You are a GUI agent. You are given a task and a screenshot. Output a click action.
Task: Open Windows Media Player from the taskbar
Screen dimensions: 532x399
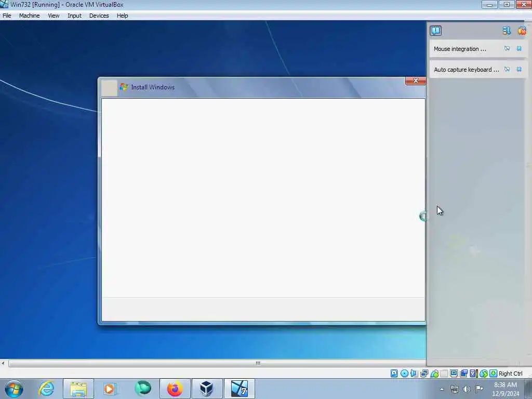[110, 389]
